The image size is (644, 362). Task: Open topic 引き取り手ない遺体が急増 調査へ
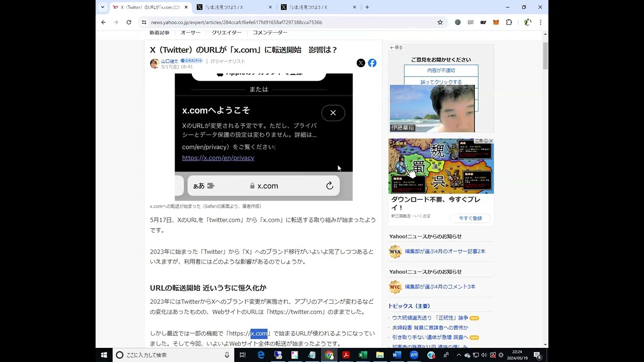pos(430,337)
